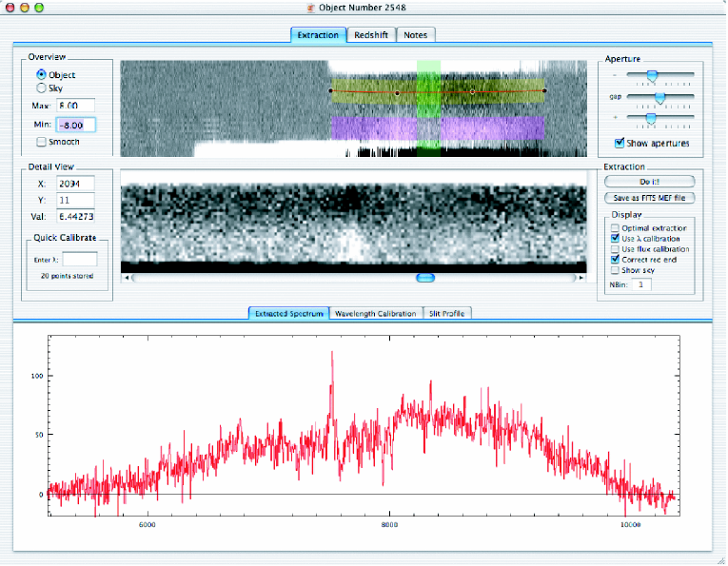Click the gap aperture slider handle
Screen dimensions: 728x566
[659, 97]
